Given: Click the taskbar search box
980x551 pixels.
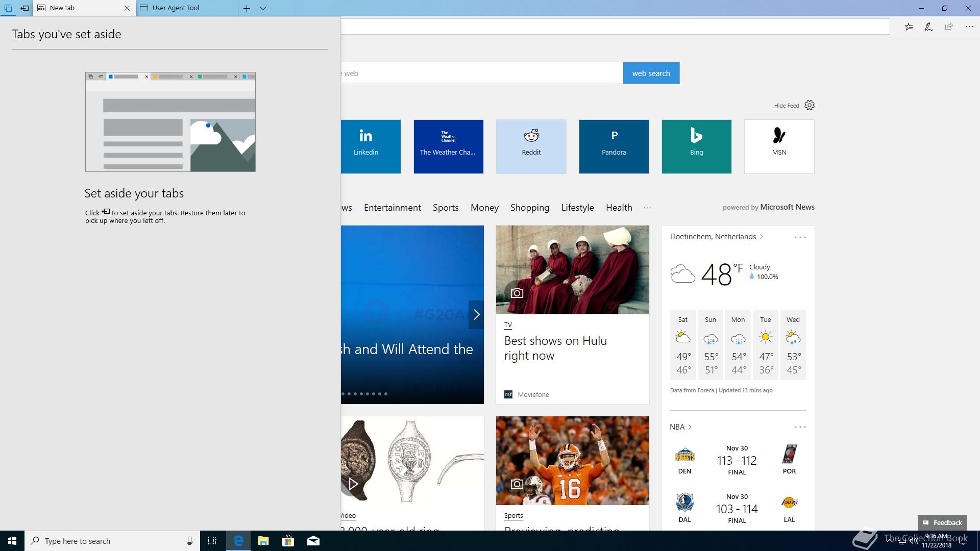Looking at the screenshot, I should pyautogui.click(x=112, y=541).
